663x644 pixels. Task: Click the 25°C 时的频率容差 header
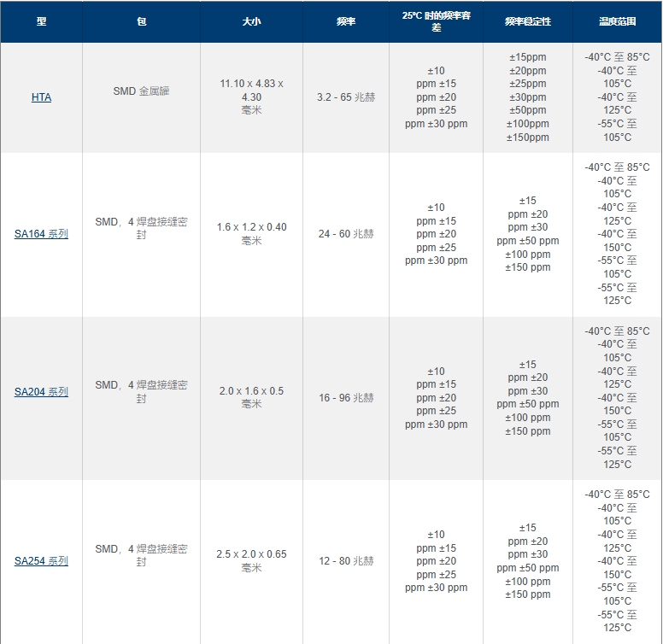436,21
